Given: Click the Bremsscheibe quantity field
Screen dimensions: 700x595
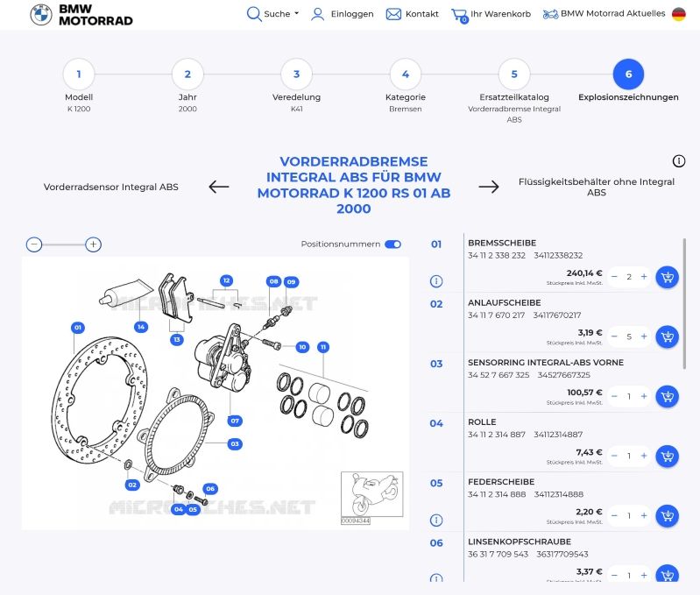Looking at the screenshot, I should coord(629,277).
